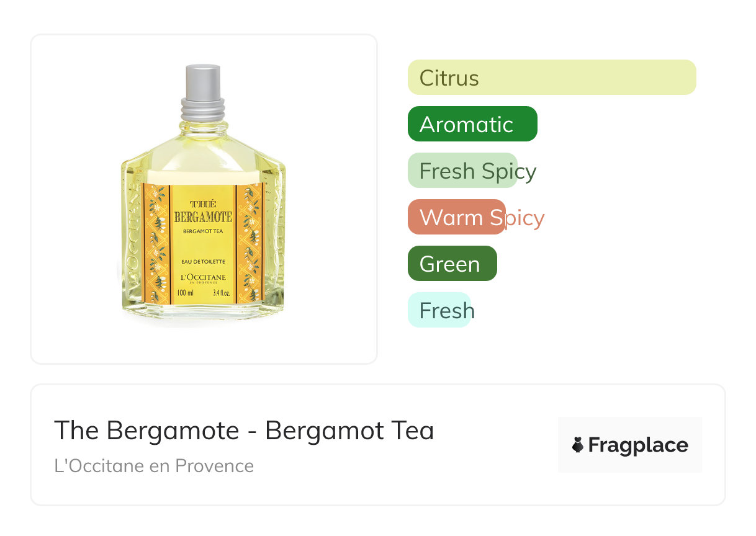Click THÉ BERGAMOTE text on bottle label
The height and width of the screenshot is (536, 756).
[203, 212]
